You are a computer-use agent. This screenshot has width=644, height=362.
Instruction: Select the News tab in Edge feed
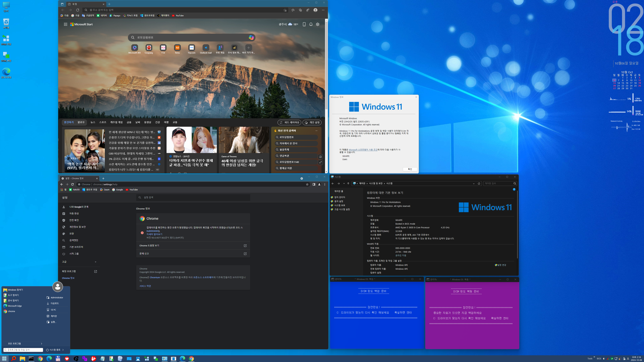point(93,122)
